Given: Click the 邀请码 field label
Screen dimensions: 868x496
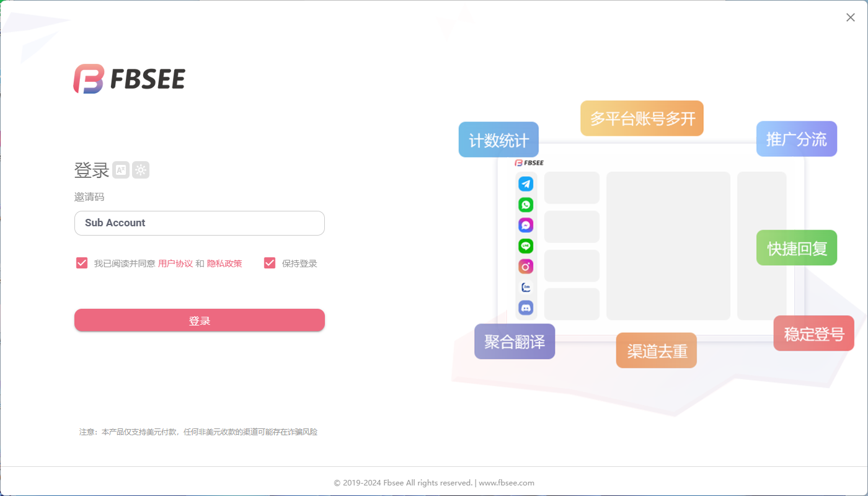Looking at the screenshot, I should 89,197.
